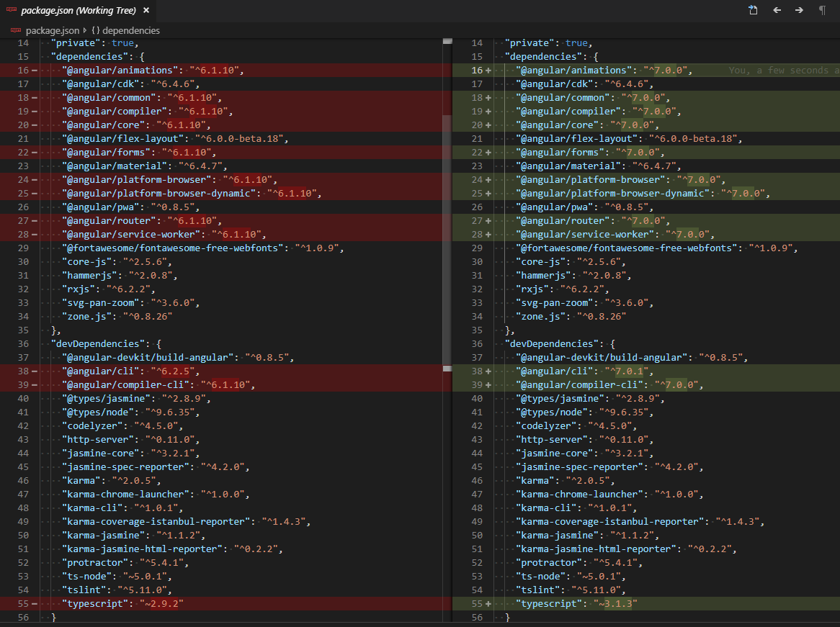Click "@angular/forms" key on the removed line
840x627 pixels.
click(x=106, y=152)
